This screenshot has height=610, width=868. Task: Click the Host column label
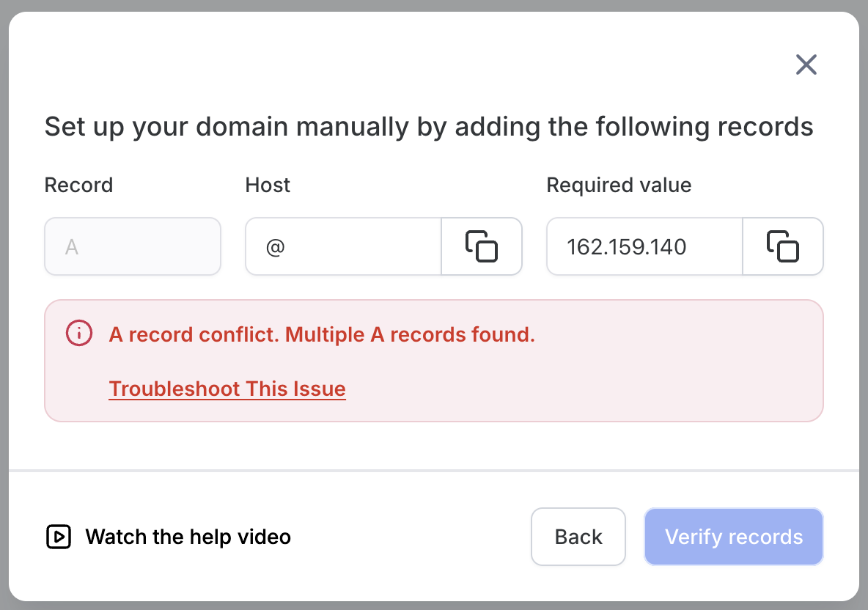(x=268, y=185)
